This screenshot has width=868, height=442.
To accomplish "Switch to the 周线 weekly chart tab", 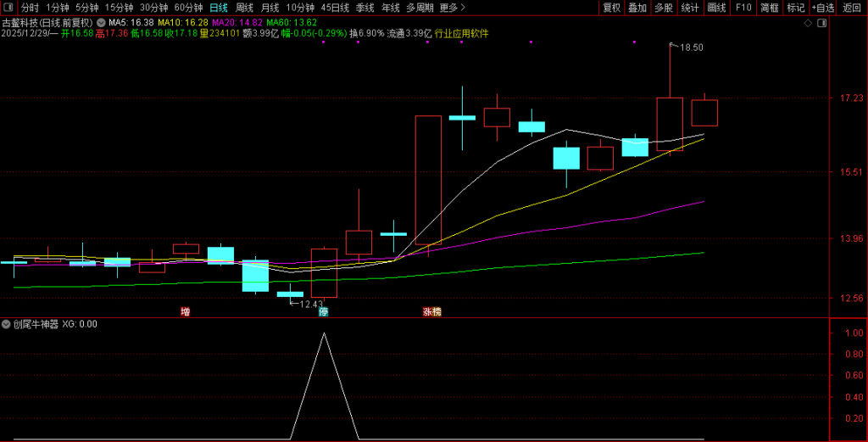I will pyautogui.click(x=245, y=8).
